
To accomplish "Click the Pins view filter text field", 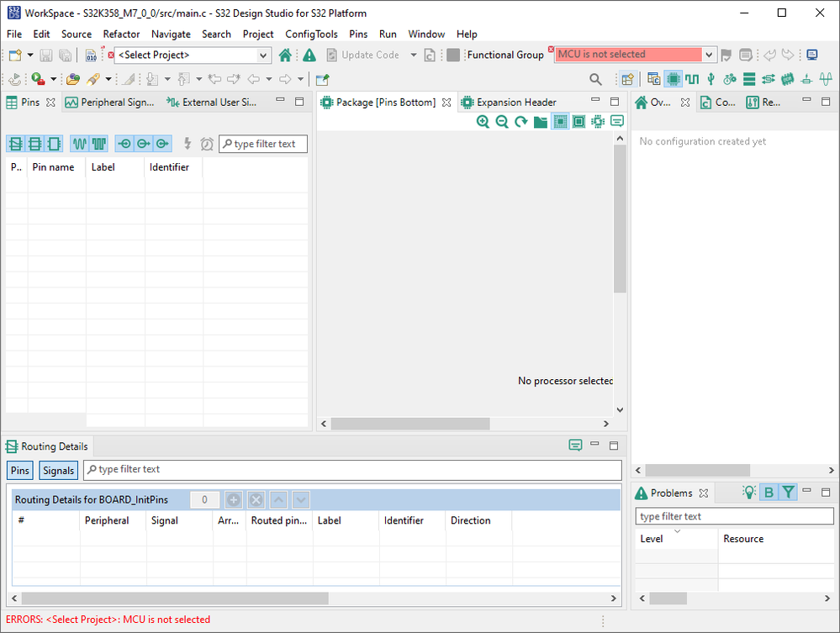I will [263, 144].
